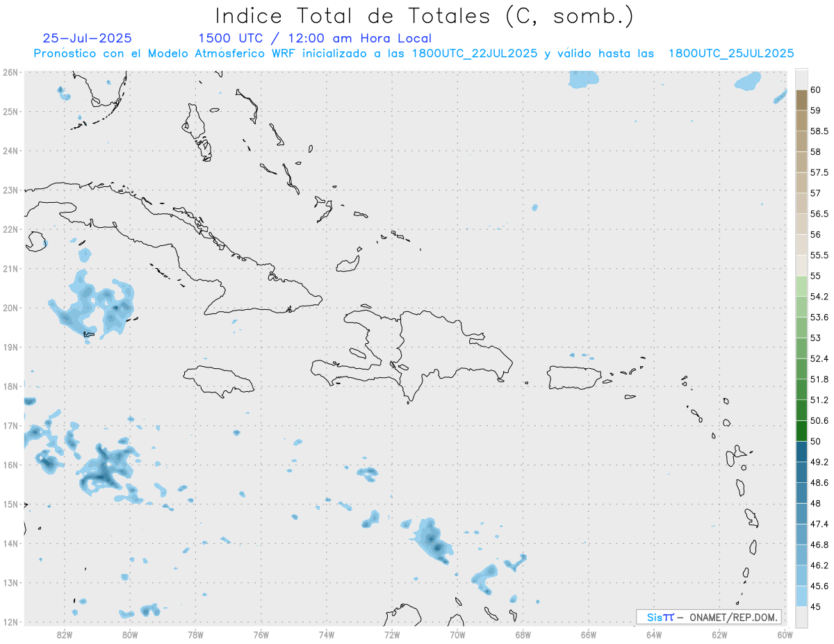Click the colorbar value "56.5"
The width and height of the screenshot is (834, 644).
tap(819, 214)
